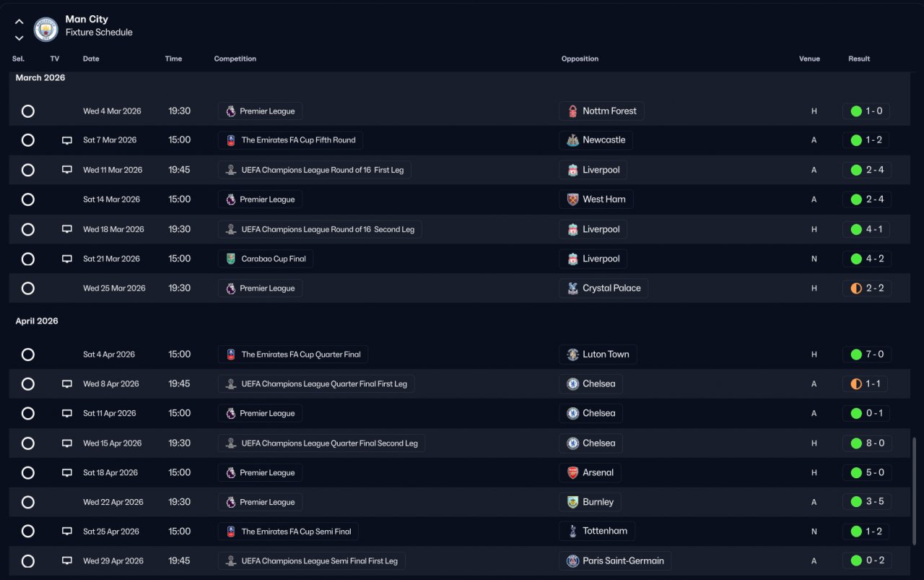This screenshot has width=924, height=580.
Task: Click the Tottenham club crest
Action: [572, 531]
